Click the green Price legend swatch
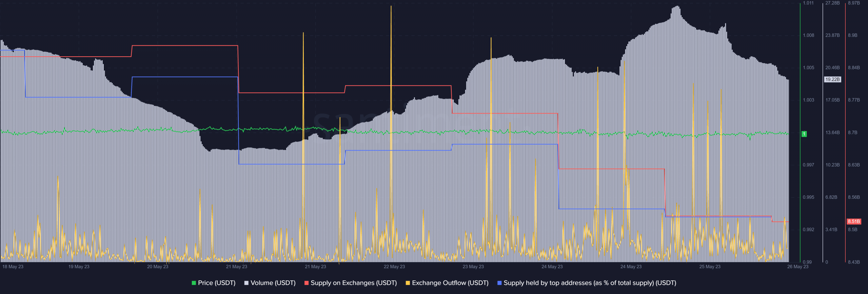 point(194,283)
